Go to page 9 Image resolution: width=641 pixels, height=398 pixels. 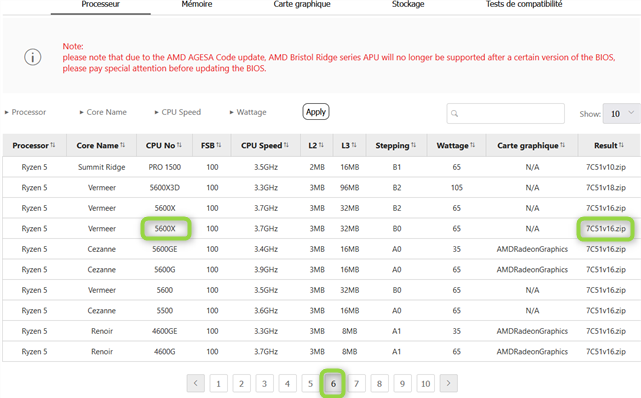click(402, 384)
